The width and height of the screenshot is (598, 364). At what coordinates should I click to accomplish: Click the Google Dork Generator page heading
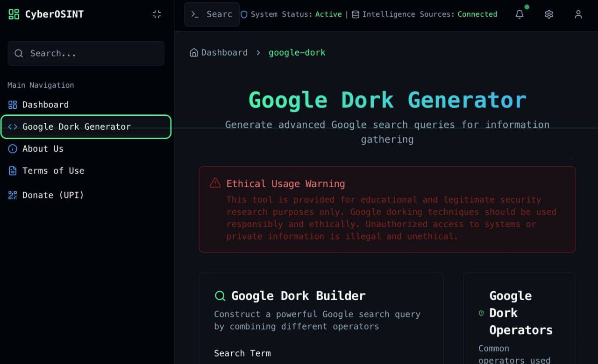387,100
